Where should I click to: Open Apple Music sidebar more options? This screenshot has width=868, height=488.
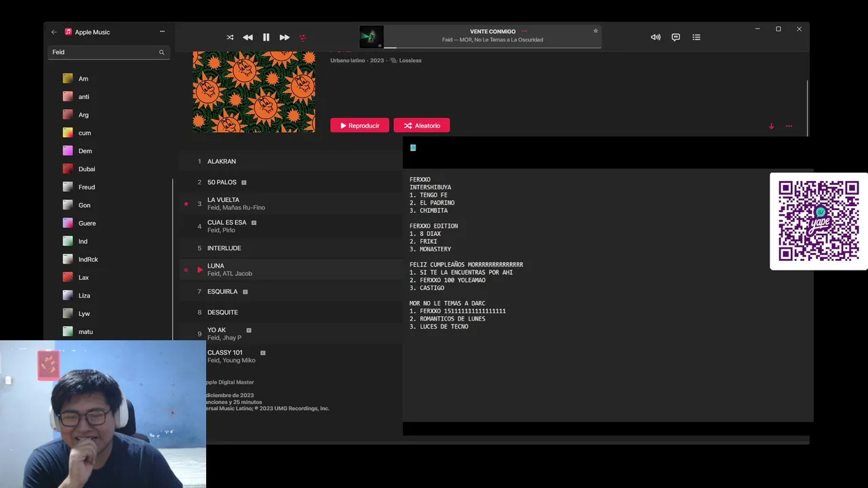[x=162, y=32]
